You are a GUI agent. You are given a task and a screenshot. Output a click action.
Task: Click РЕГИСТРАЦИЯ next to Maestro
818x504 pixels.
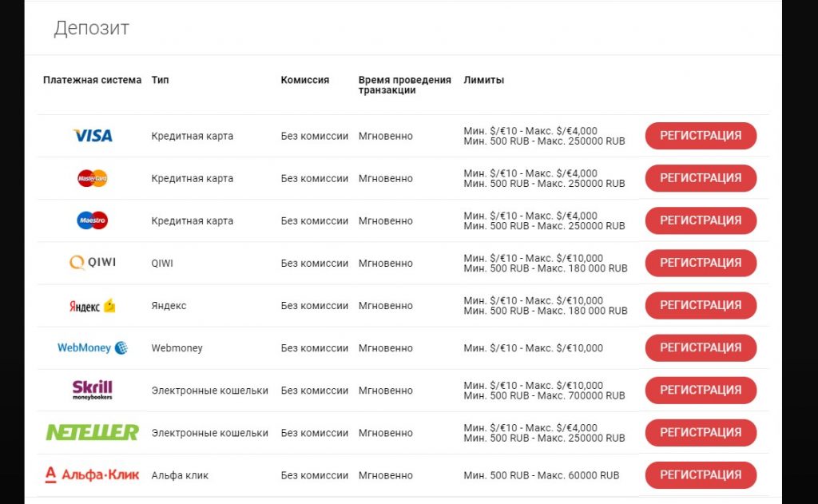(701, 220)
